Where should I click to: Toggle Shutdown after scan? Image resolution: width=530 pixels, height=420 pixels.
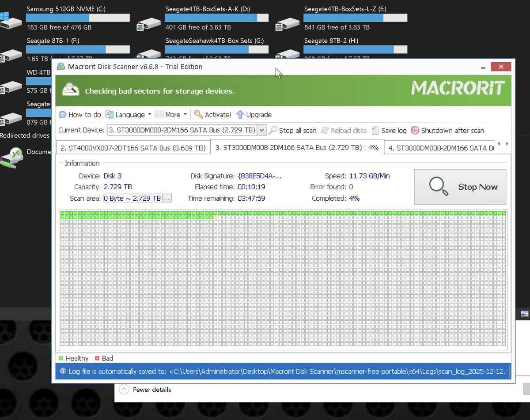[448, 131]
